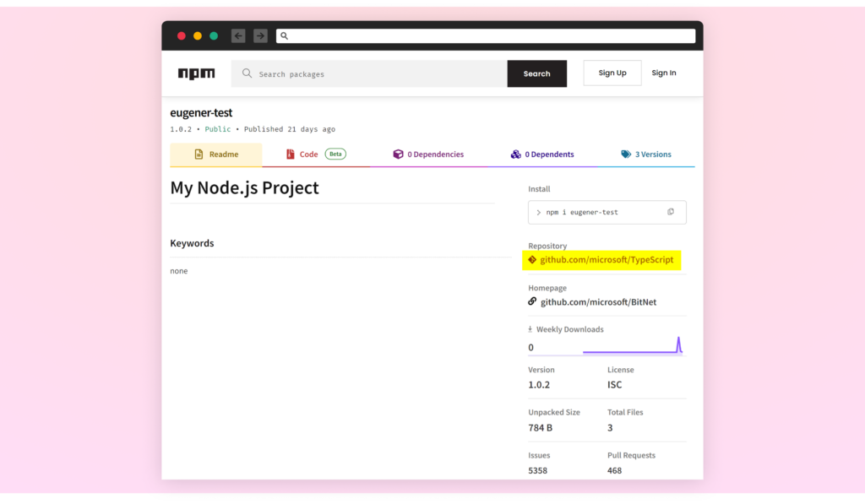Click the Pull Requests count 468
The width and height of the screenshot is (865, 504).
615,470
